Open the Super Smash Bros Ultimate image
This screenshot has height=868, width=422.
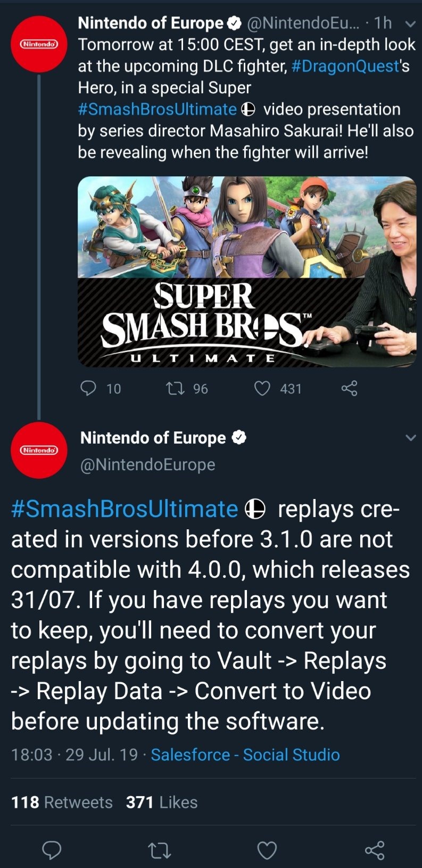pos(247,272)
